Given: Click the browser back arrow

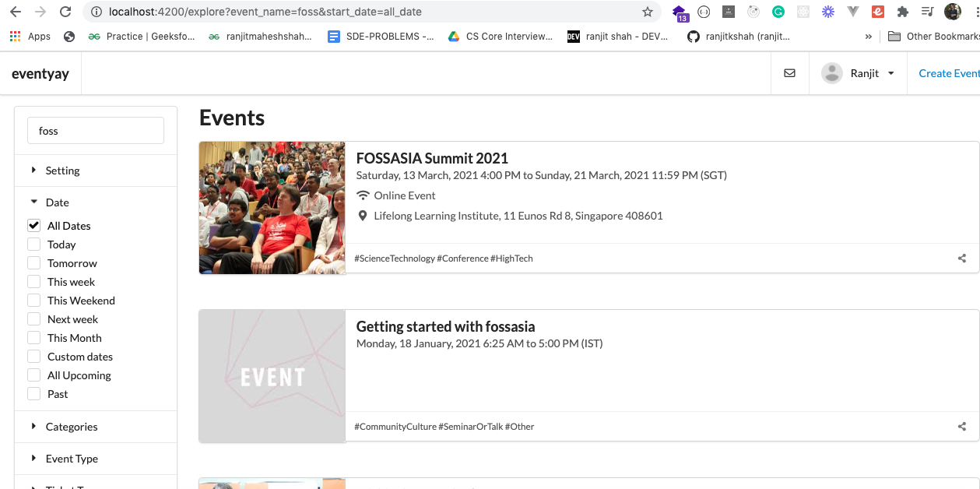Looking at the screenshot, I should pos(15,12).
